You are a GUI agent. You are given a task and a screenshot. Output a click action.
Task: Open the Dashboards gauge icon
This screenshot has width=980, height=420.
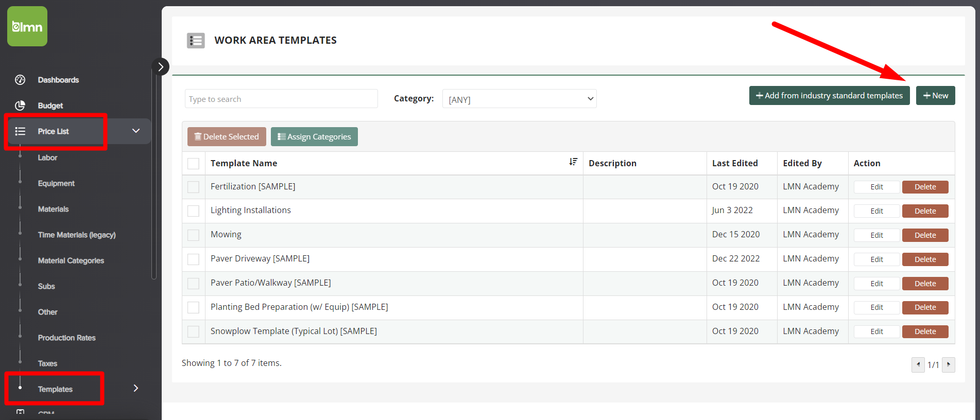tap(20, 80)
